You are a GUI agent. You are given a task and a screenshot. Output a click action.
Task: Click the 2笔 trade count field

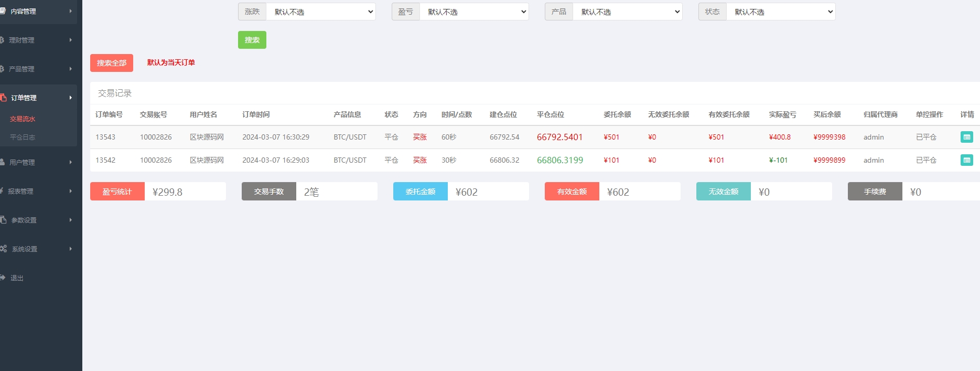click(x=337, y=192)
